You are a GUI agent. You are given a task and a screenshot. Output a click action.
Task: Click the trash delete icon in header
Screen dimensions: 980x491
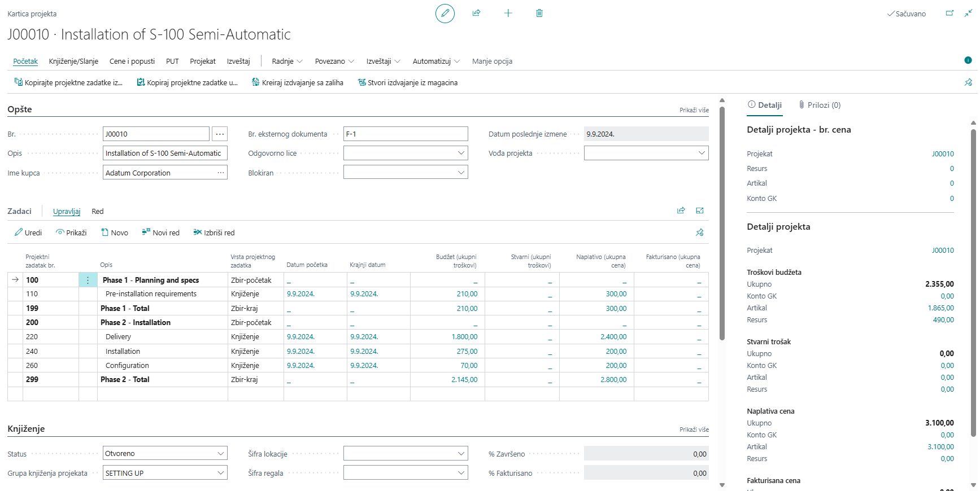[539, 13]
